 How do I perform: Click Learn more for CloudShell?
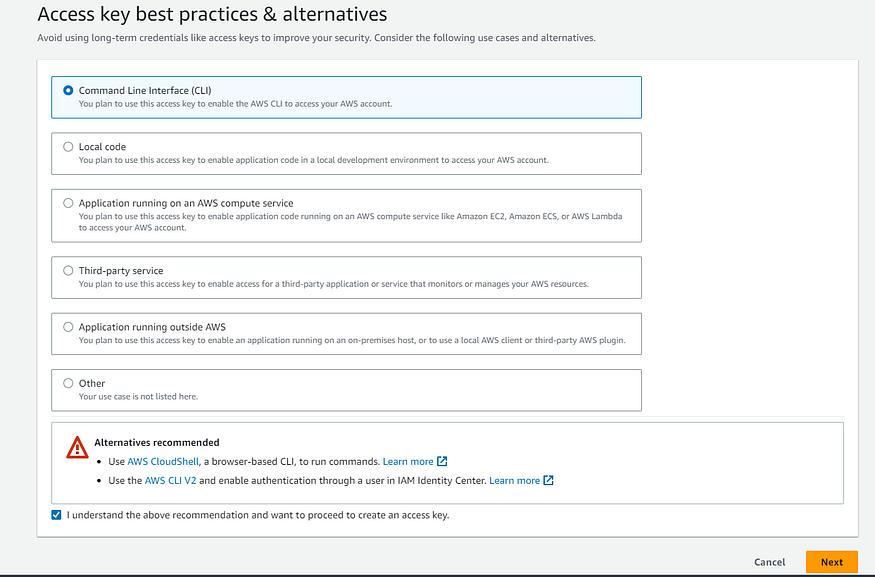408,461
